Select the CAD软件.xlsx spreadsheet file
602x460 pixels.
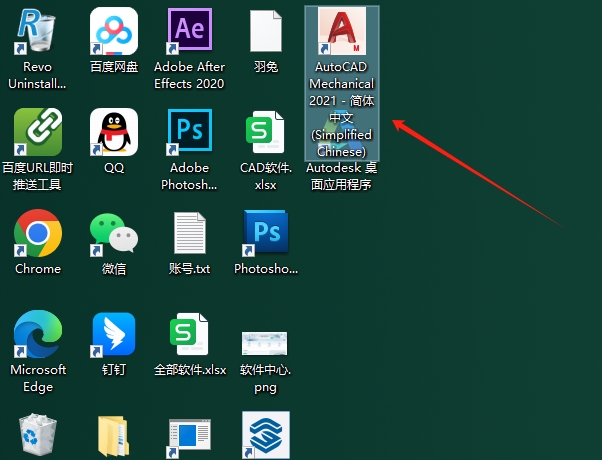point(265,132)
